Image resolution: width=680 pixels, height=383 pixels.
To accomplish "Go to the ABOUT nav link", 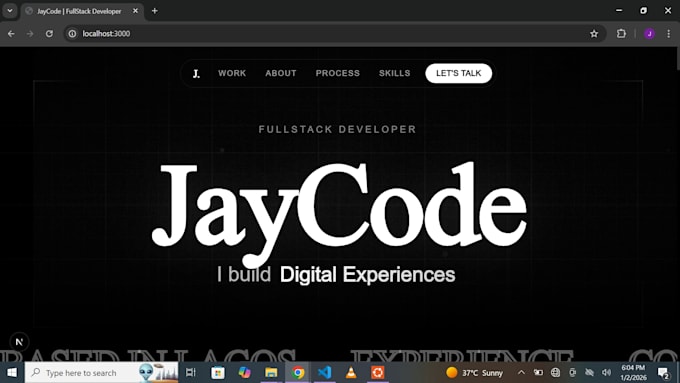I will (x=281, y=73).
